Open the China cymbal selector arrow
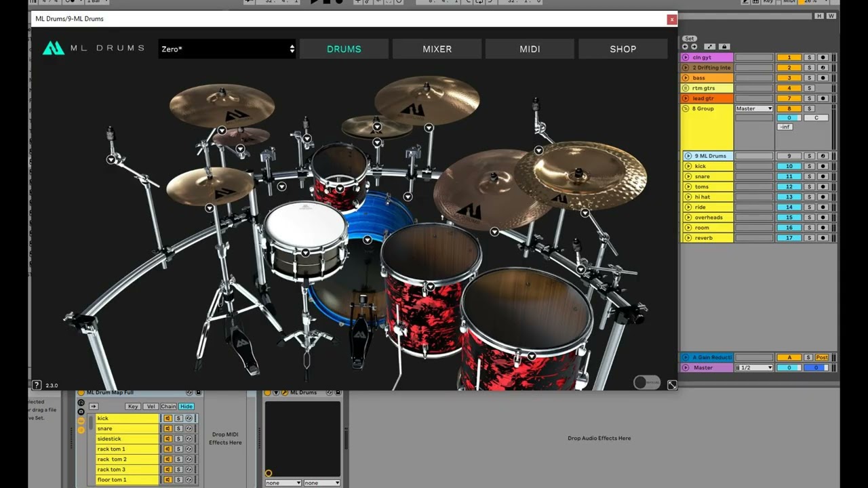This screenshot has height=488, width=868. pyautogui.click(x=585, y=213)
